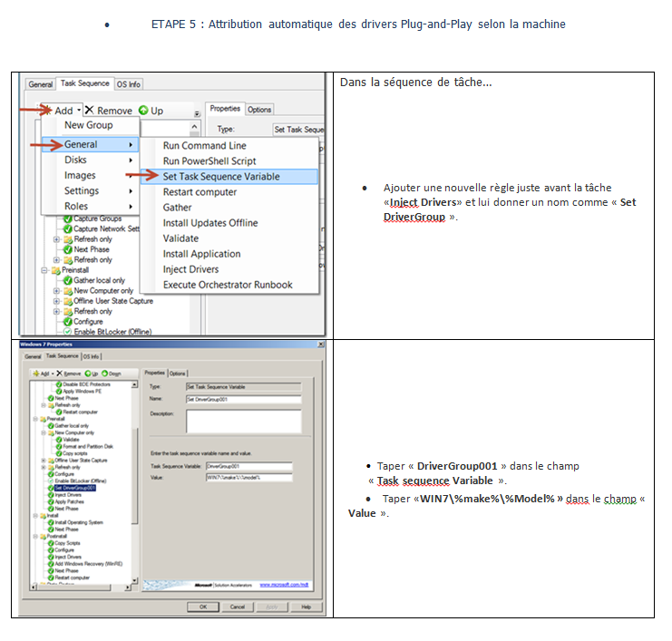Click the Name field containing Set DriverGroup001
This screenshot has width=672, height=641.
pyautogui.click(x=243, y=399)
